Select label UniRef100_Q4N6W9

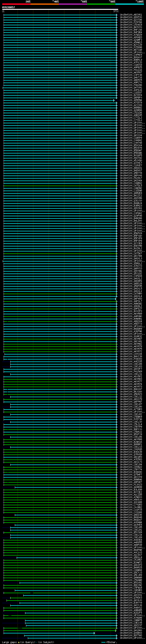coord(131,578)
